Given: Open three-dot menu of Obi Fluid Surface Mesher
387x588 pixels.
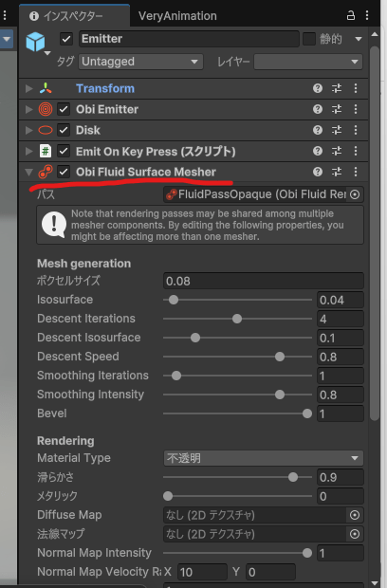Looking at the screenshot, I should (x=356, y=172).
